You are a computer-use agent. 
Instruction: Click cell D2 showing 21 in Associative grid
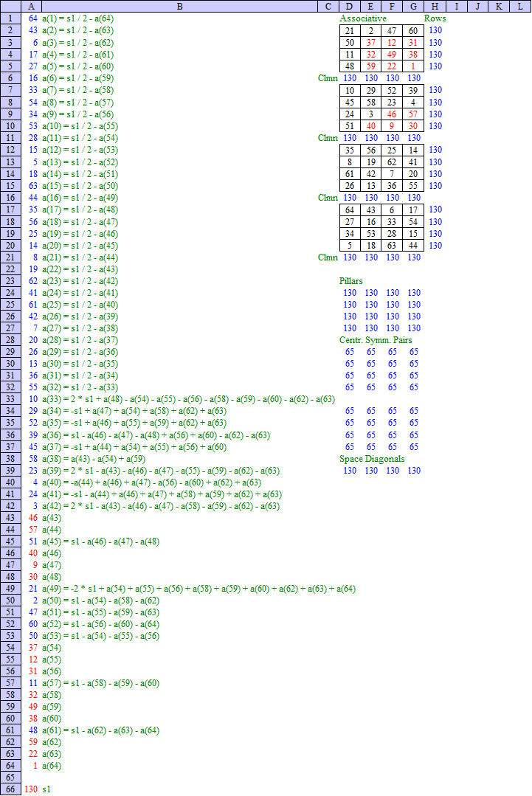tap(349, 30)
